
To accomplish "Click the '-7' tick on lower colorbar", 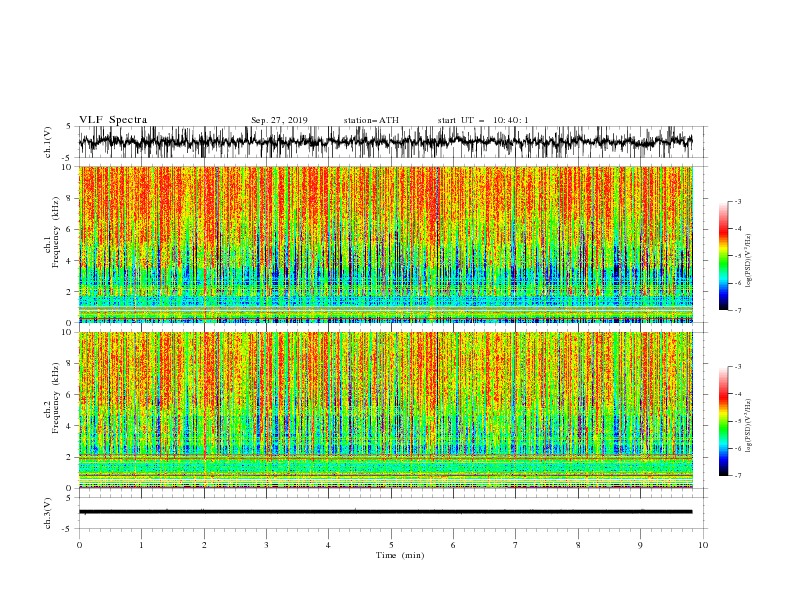I will click(x=737, y=476).
